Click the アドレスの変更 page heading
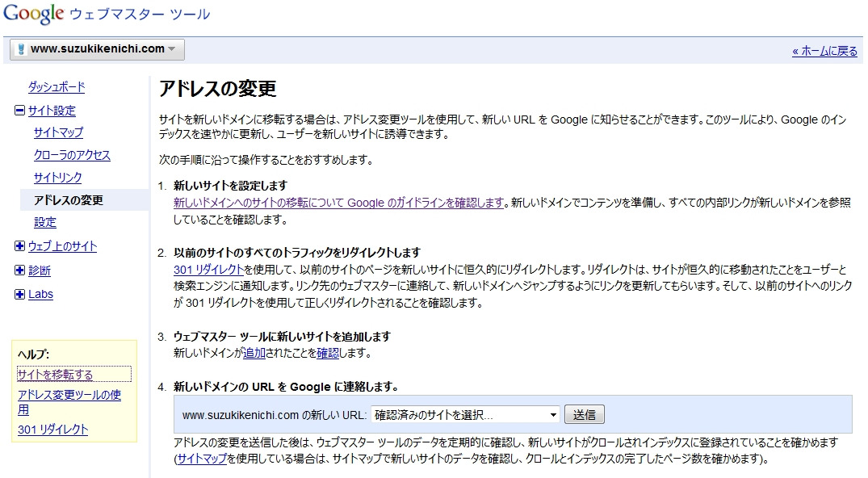Screen dimensions: 868x478 click(x=217, y=89)
